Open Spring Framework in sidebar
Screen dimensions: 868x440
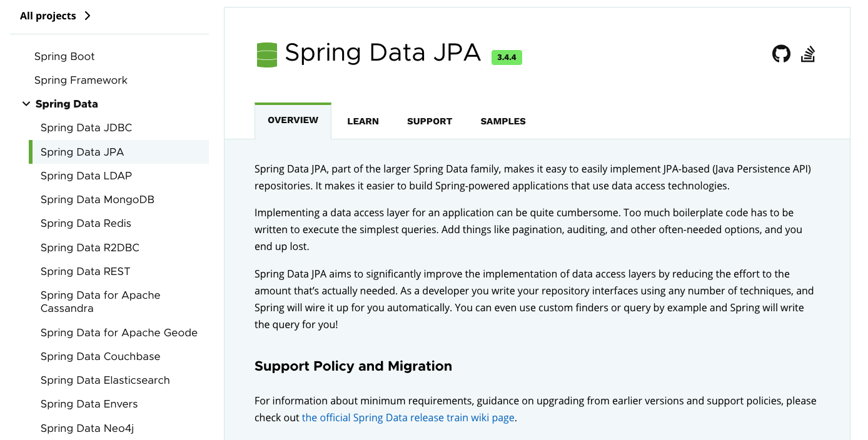coord(81,80)
